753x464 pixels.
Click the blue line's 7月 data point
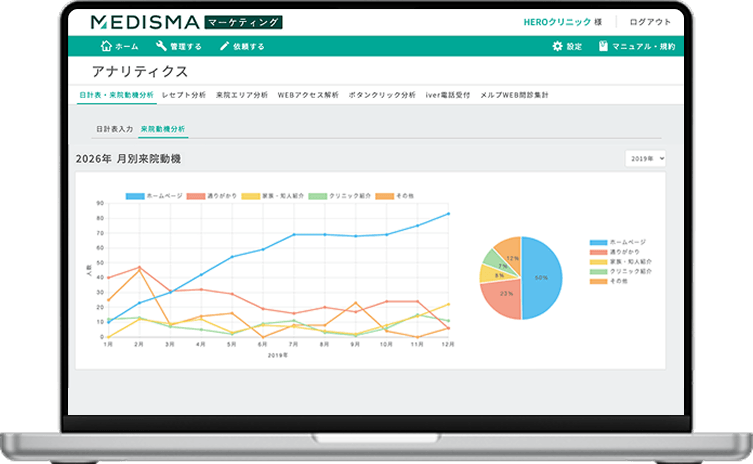click(293, 234)
